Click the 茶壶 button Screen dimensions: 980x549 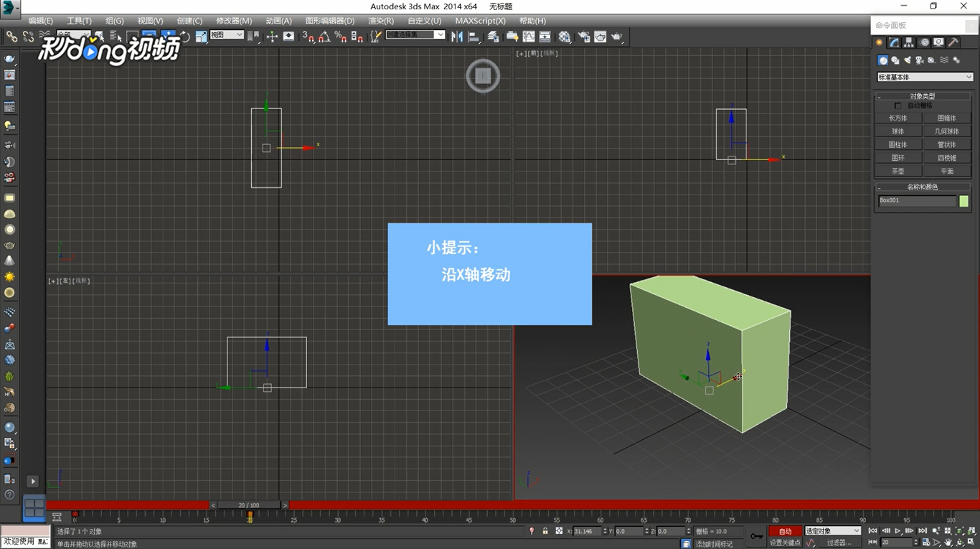[898, 172]
